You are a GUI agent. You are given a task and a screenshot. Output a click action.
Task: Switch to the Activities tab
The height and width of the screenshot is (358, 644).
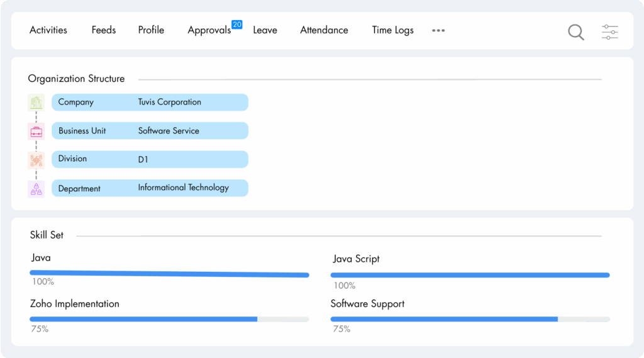coord(48,30)
